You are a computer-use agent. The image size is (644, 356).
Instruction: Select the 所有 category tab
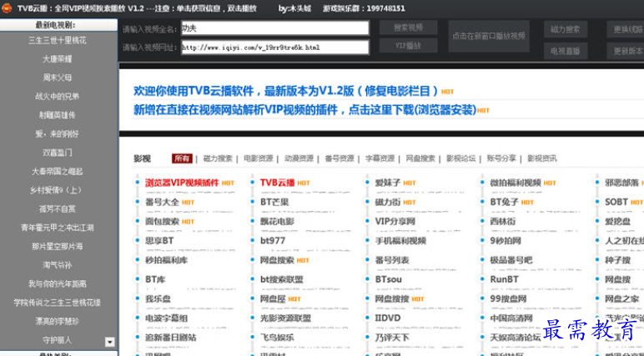[x=182, y=158]
